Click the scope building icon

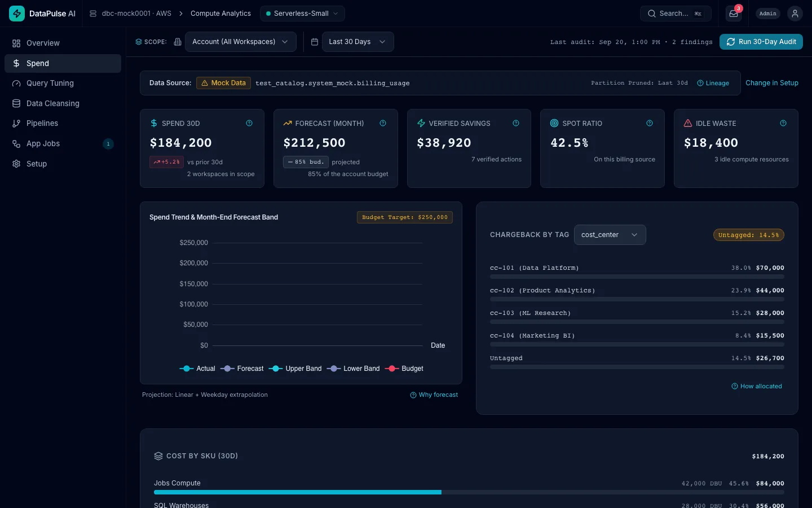[178, 42]
